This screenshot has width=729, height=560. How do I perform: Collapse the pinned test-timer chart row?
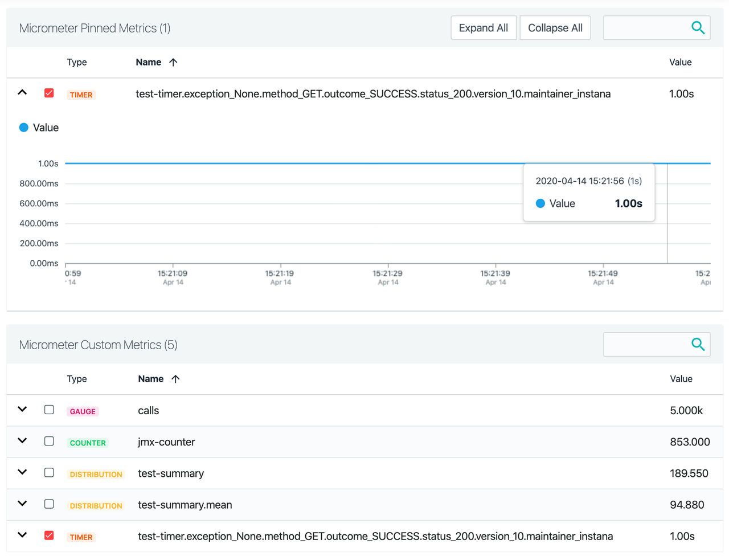point(22,92)
